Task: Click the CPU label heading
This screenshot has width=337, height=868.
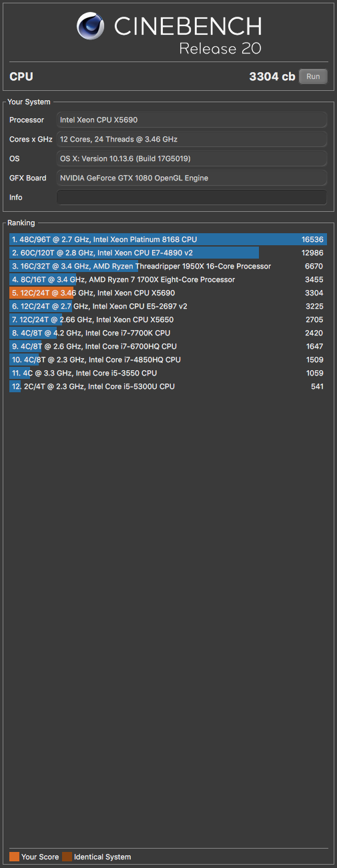Action: (21, 77)
